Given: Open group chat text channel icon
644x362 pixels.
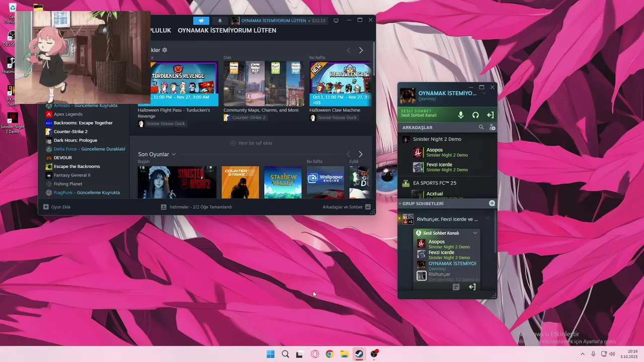Looking at the screenshot, I should click(456, 287).
